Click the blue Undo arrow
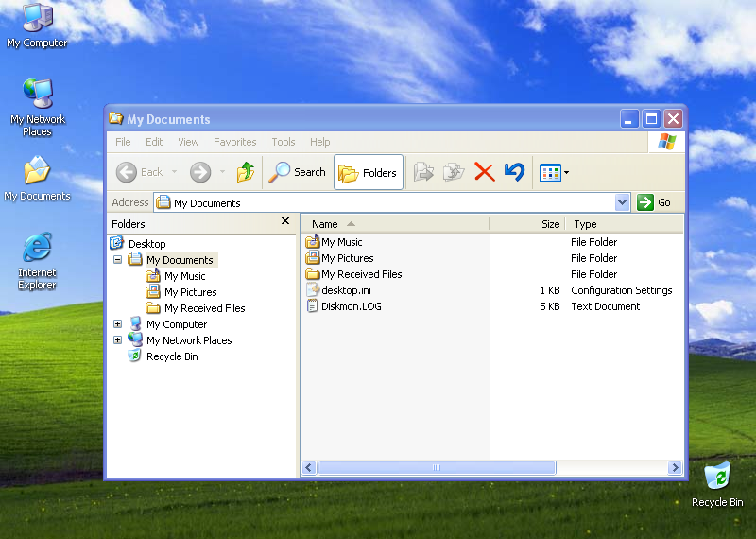 [x=514, y=172]
